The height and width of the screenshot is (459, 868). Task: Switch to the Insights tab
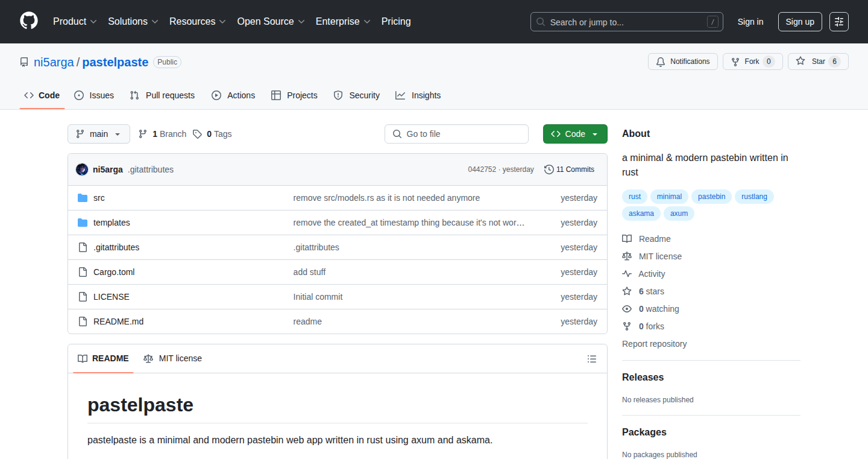[418, 95]
